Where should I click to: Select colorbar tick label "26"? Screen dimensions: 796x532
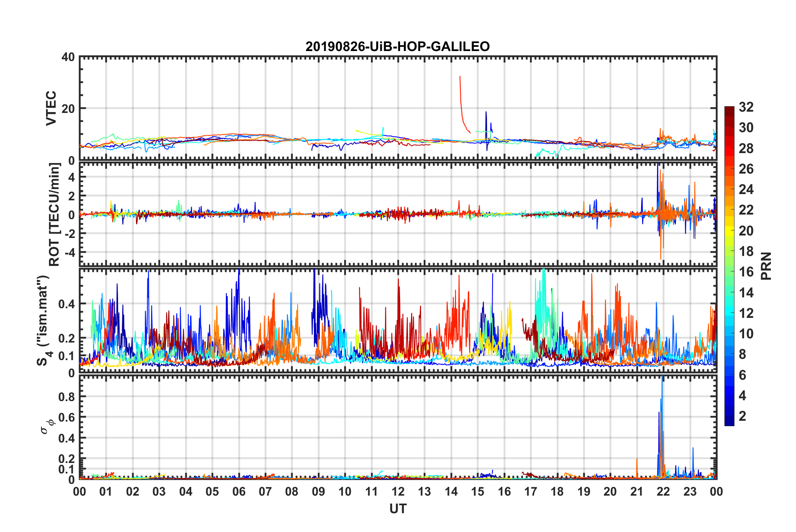tap(746, 169)
